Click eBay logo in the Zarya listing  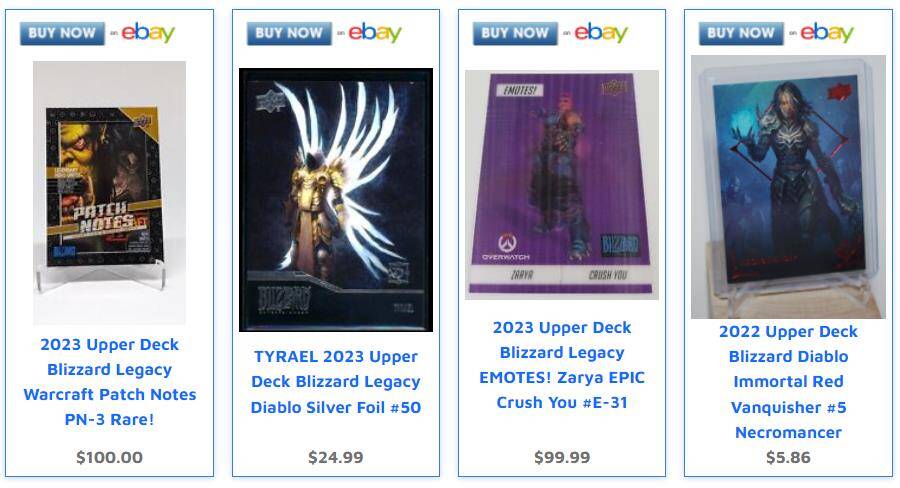[x=601, y=33]
